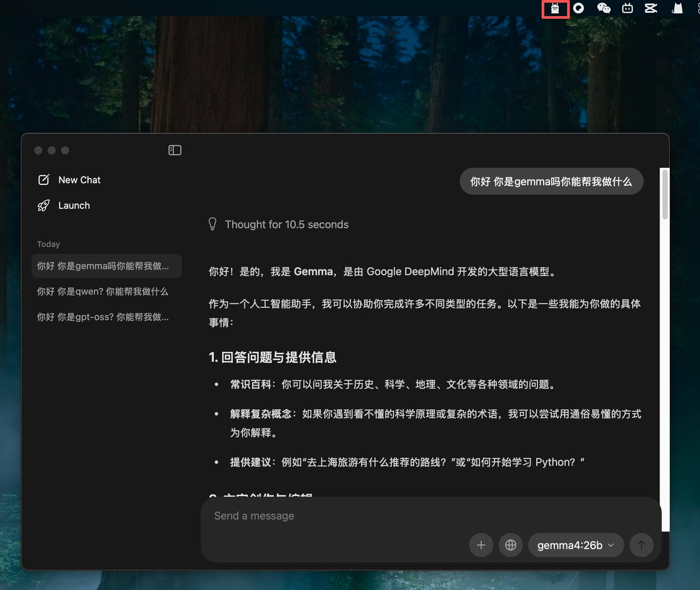Open the WeChat menu bar icon
The image size is (700, 590).
pyautogui.click(x=604, y=8)
